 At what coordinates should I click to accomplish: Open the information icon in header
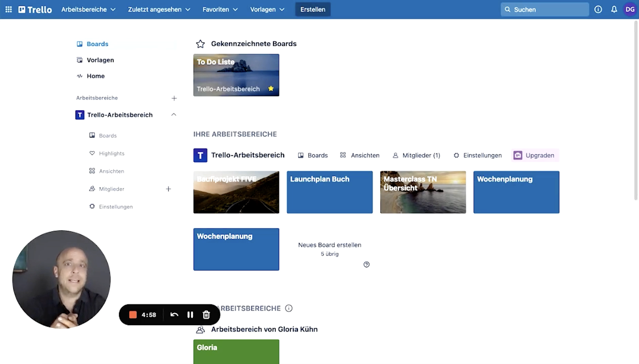(598, 9)
